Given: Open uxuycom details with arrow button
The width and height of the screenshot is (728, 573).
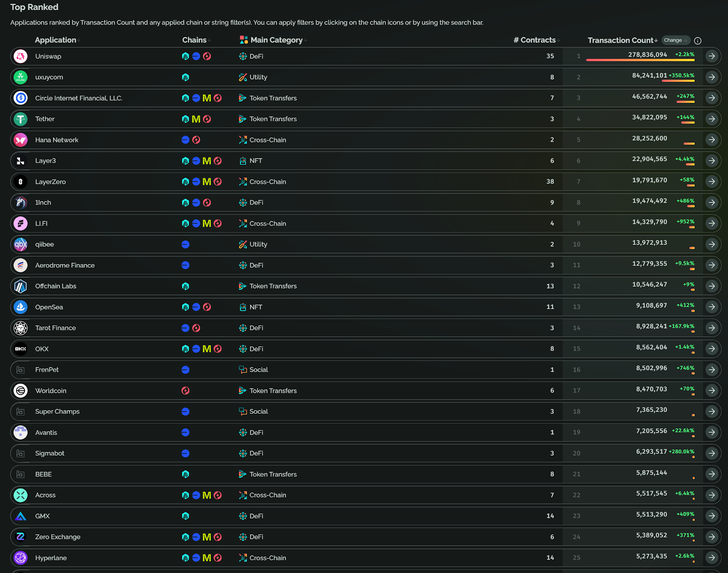Looking at the screenshot, I should (712, 77).
